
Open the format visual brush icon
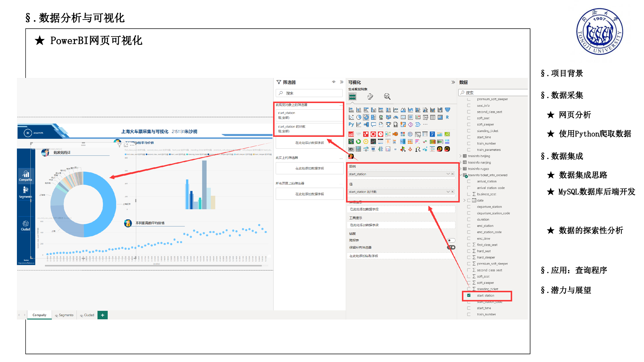(x=370, y=97)
